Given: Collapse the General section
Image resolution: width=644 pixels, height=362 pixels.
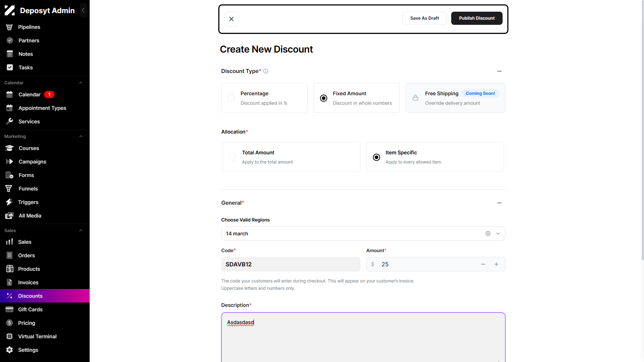Looking at the screenshot, I should [499, 203].
